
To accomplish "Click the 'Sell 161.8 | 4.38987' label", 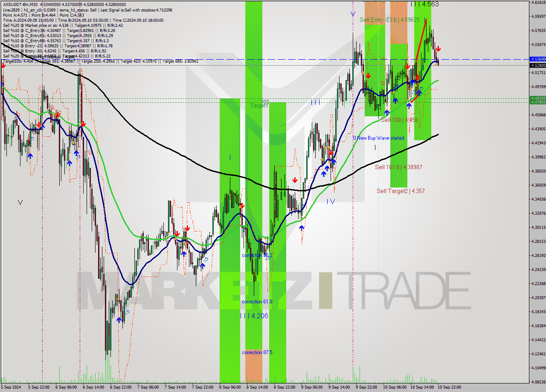I will click(x=398, y=167).
